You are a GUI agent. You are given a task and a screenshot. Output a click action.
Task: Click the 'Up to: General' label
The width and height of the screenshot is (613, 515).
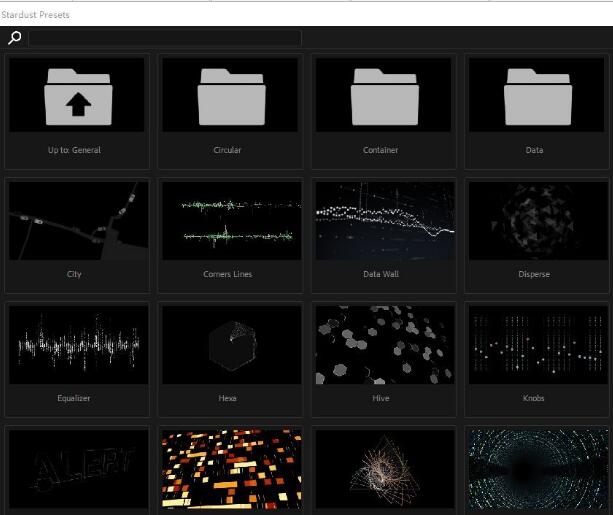(74, 150)
